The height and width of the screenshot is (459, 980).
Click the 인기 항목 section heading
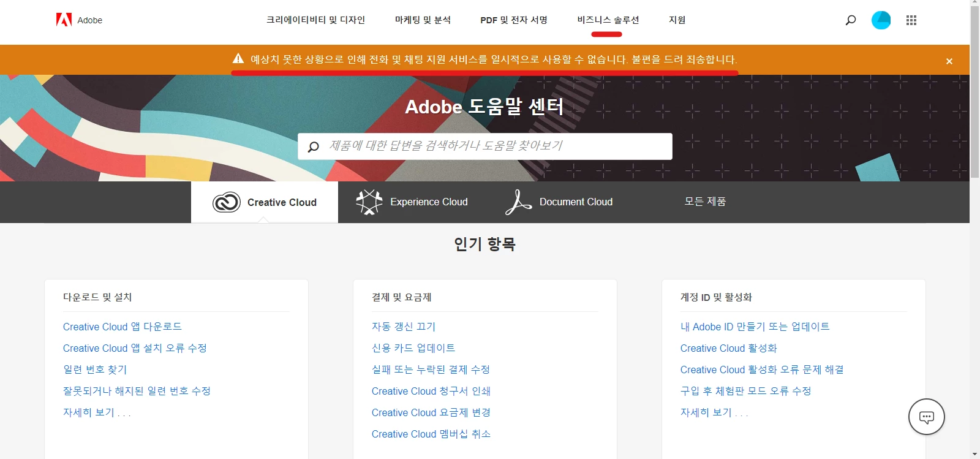[x=484, y=244]
